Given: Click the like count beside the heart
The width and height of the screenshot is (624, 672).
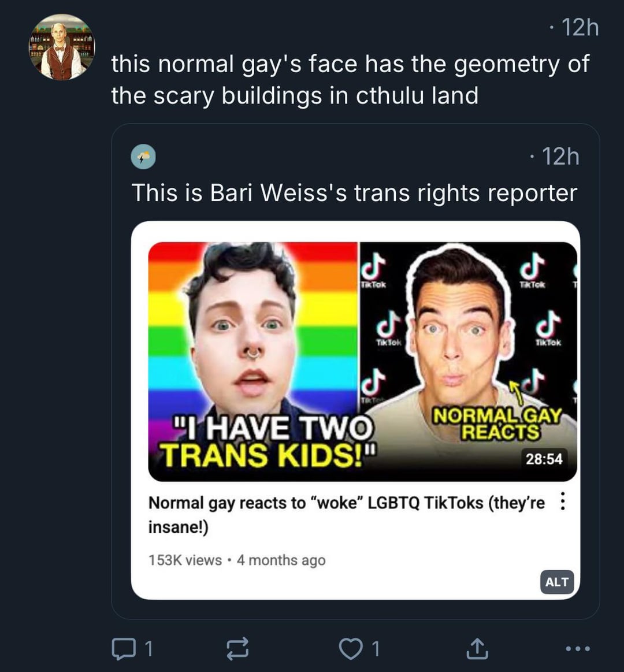Looking at the screenshot, I should pos(376,649).
